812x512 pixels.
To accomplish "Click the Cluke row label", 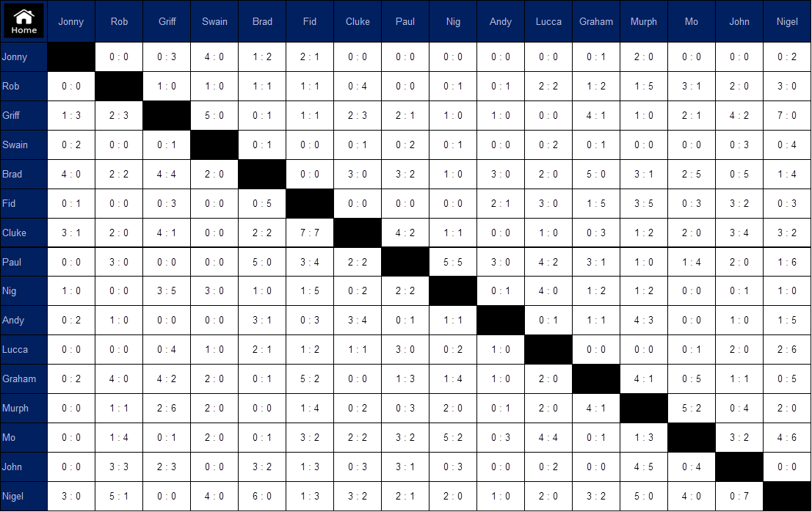I will click(x=23, y=233).
